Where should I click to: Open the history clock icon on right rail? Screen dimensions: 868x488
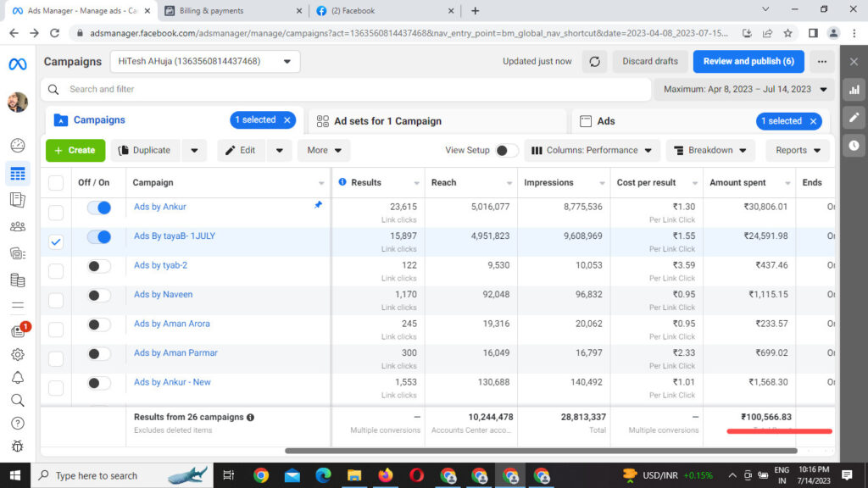coord(854,146)
